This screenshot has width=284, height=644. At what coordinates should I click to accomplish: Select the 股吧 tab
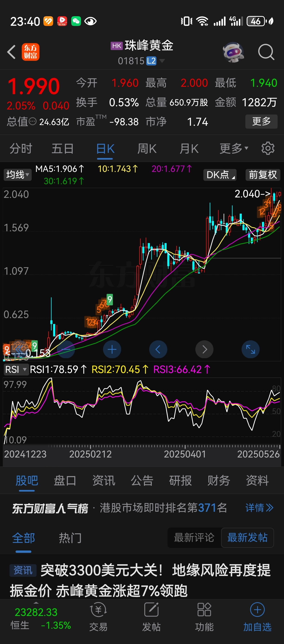[27, 480]
